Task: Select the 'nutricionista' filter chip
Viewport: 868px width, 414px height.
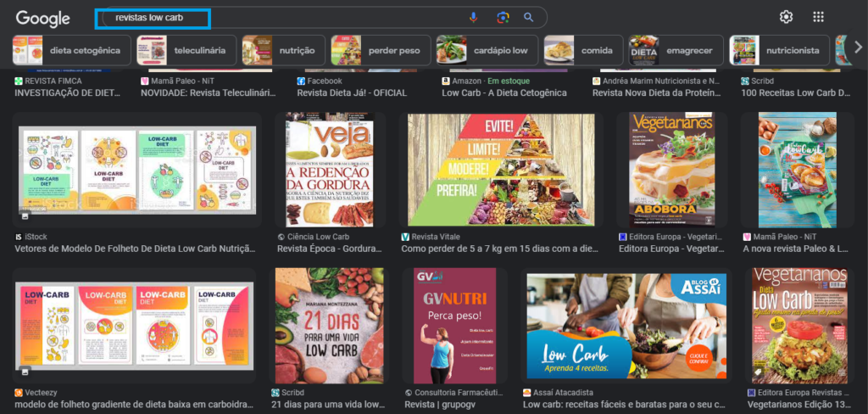Action: tap(779, 50)
